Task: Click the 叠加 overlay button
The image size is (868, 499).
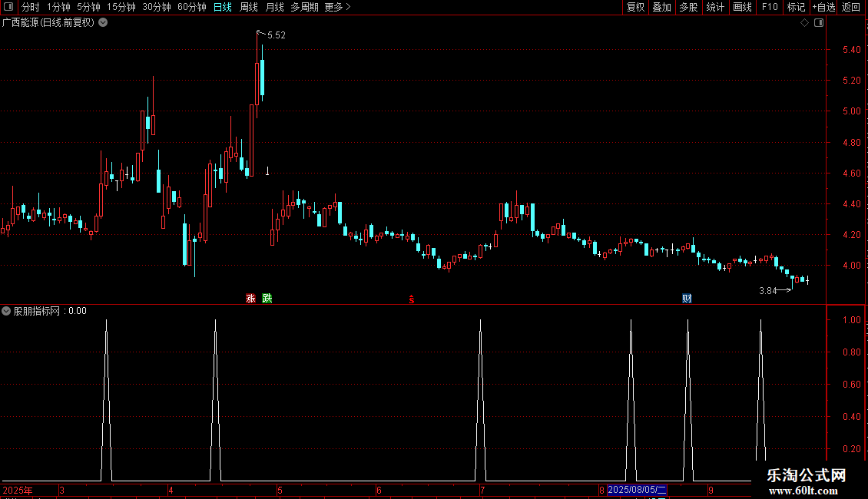Action: (661, 7)
